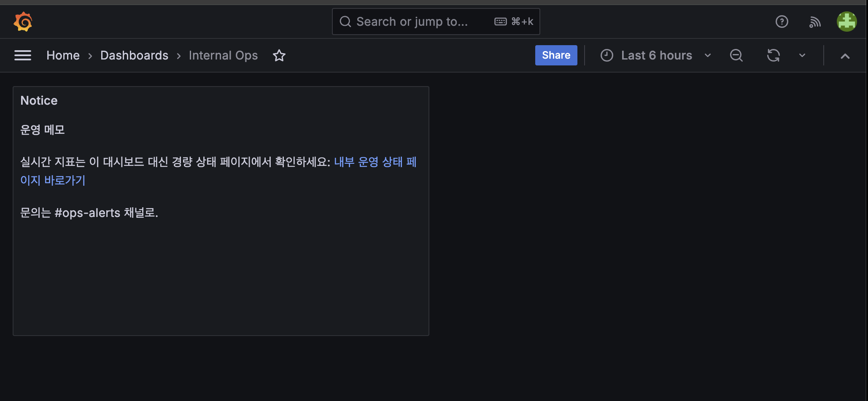Refresh the dashboard
Image resolution: width=868 pixels, height=401 pixels.
(774, 55)
